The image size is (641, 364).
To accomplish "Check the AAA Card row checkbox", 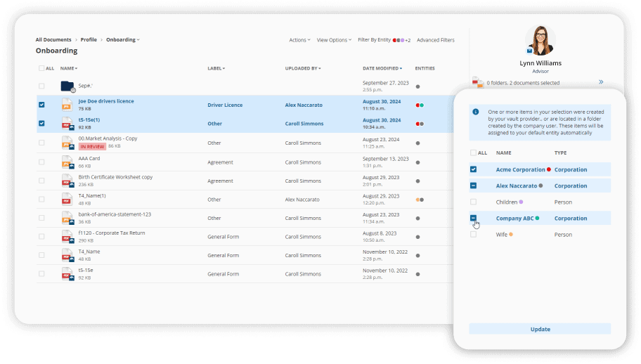I will click(x=41, y=162).
